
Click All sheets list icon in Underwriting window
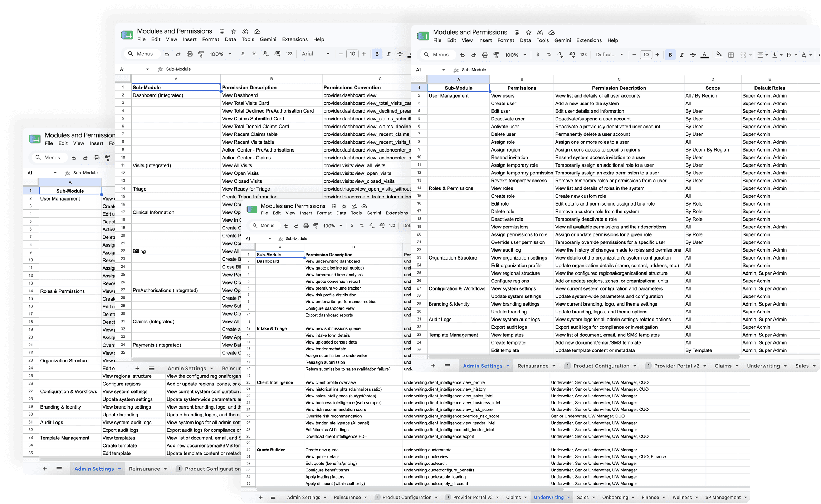[273, 498]
